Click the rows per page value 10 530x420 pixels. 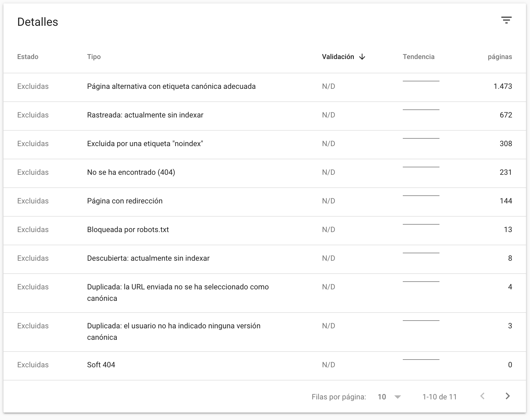[382, 397]
